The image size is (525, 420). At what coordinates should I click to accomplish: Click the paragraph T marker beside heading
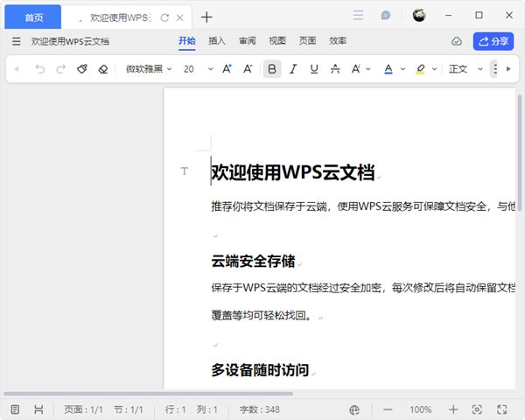pos(184,171)
